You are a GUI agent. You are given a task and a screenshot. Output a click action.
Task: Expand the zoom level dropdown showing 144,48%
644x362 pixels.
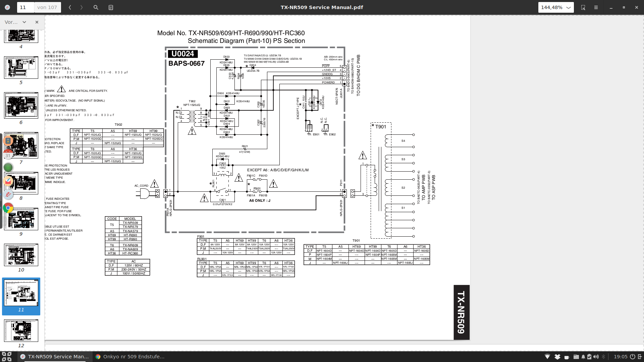(556, 7)
